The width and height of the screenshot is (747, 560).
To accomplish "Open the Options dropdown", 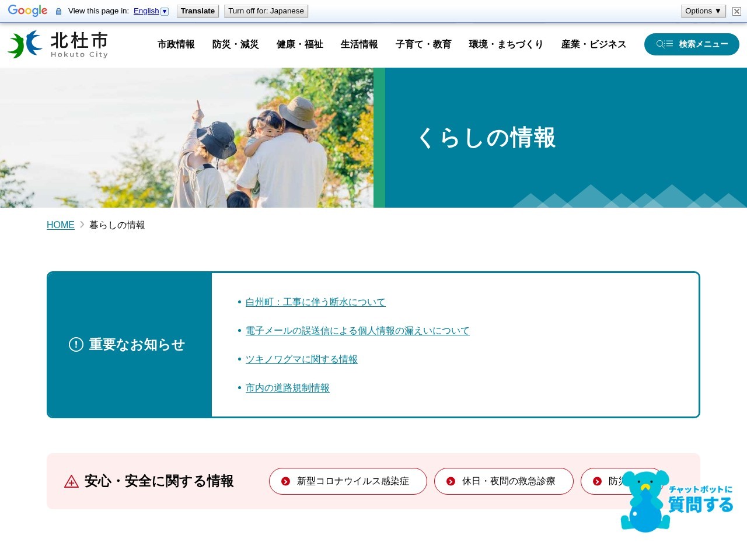I will (703, 10).
